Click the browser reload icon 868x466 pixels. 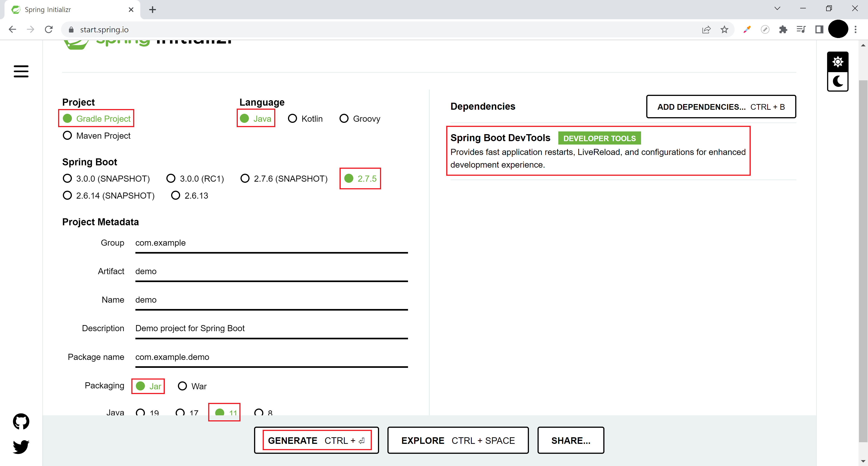(49, 30)
